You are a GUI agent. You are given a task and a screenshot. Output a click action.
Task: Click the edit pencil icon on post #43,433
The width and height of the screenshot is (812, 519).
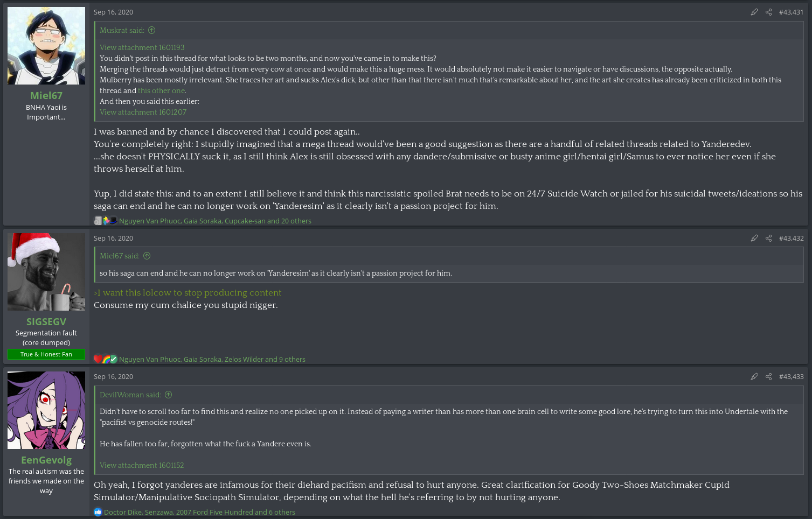click(754, 376)
